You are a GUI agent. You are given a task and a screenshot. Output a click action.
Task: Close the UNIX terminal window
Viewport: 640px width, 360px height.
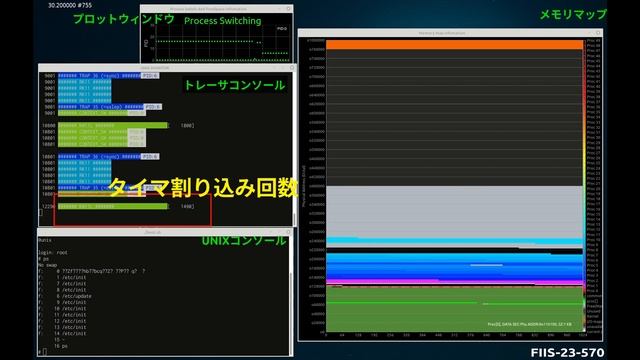click(x=289, y=232)
